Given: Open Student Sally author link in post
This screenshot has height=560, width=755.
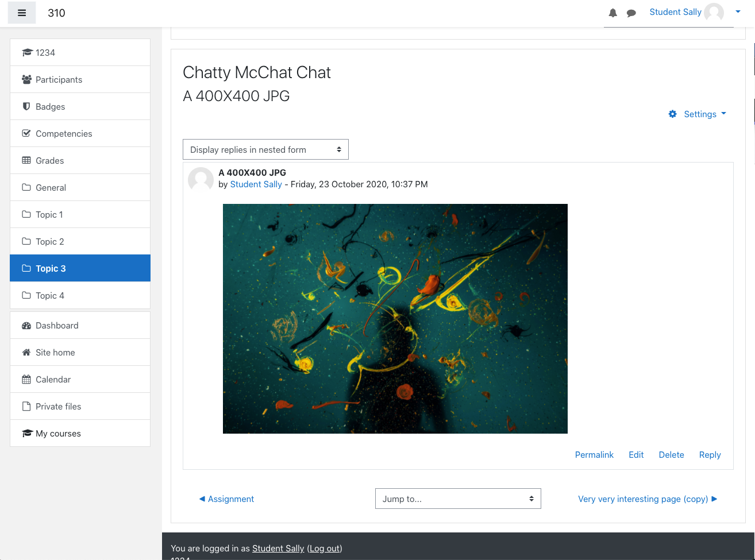Looking at the screenshot, I should [256, 184].
